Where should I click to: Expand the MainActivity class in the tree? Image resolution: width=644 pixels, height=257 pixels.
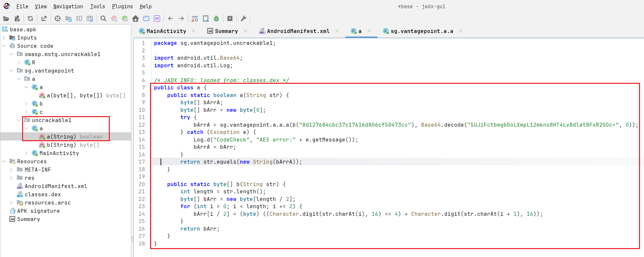26,153
